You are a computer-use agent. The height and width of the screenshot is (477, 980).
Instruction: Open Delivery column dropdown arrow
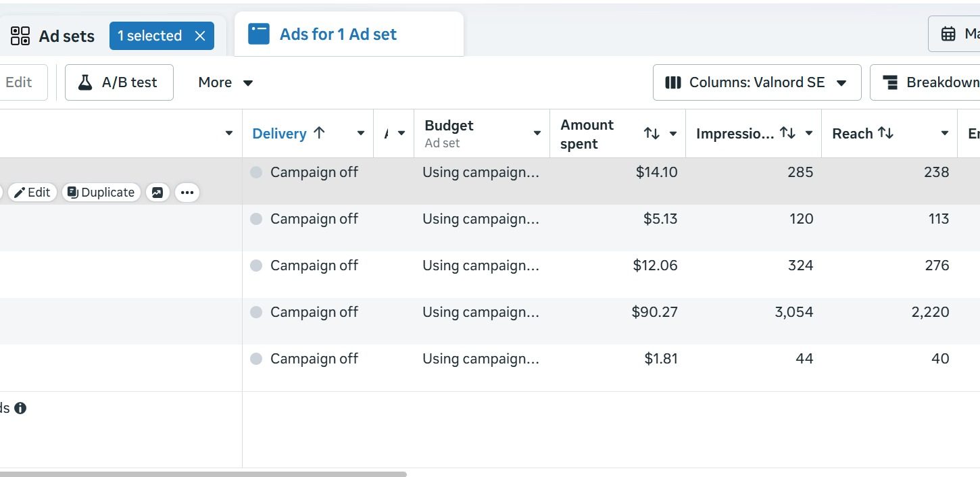coord(361,133)
